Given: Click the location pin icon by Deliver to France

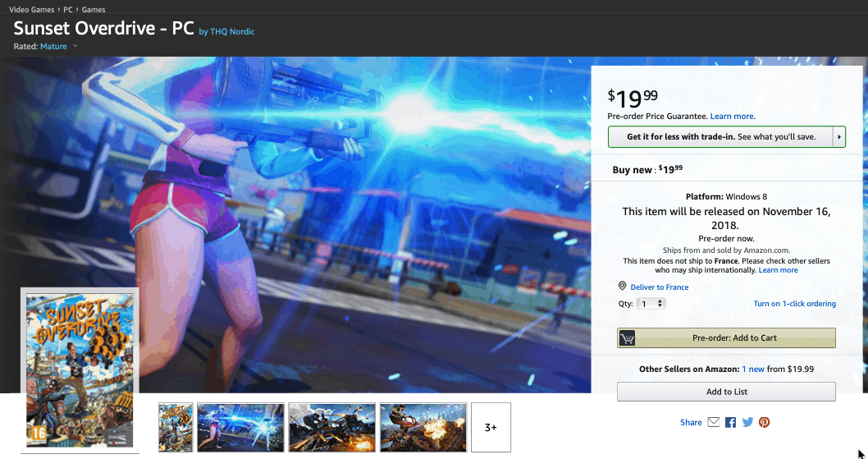Looking at the screenshot, I should point(622,286).
